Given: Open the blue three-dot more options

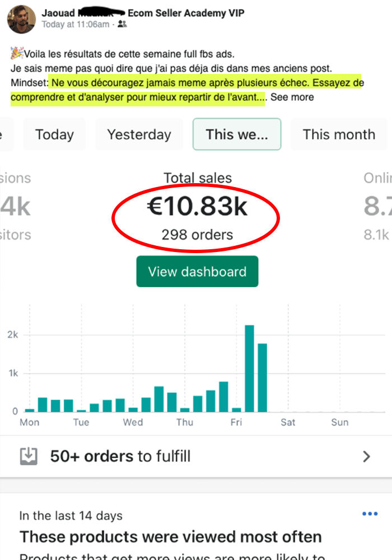Looking at the screenshot, I should (370, 514).
